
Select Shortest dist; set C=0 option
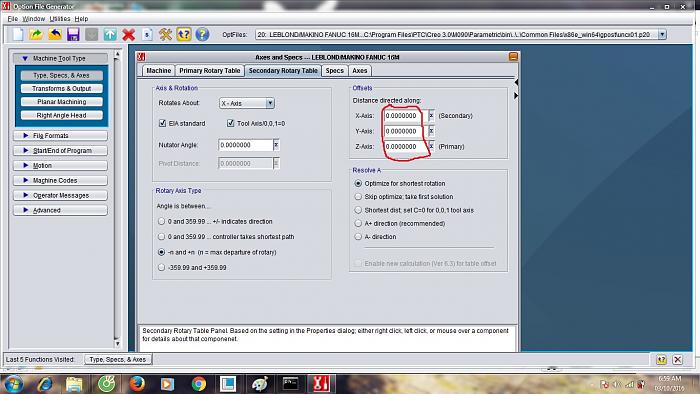tap(358, 210)
